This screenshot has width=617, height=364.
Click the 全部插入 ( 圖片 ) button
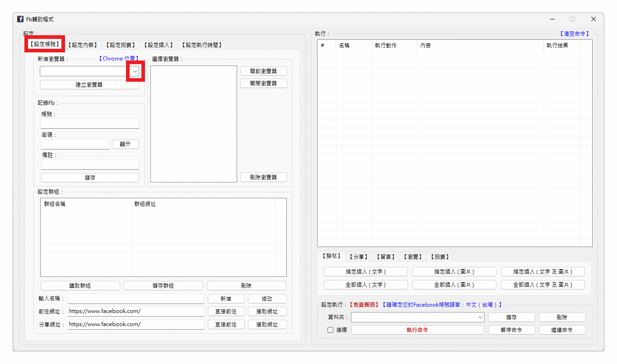(x=454, y=285)
